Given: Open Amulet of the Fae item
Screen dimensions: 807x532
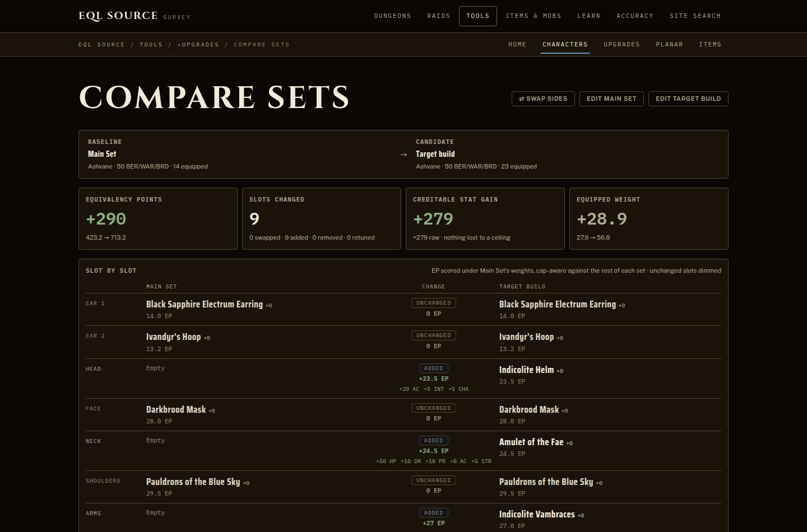Looking at the screenshot, I should point(531,442).
